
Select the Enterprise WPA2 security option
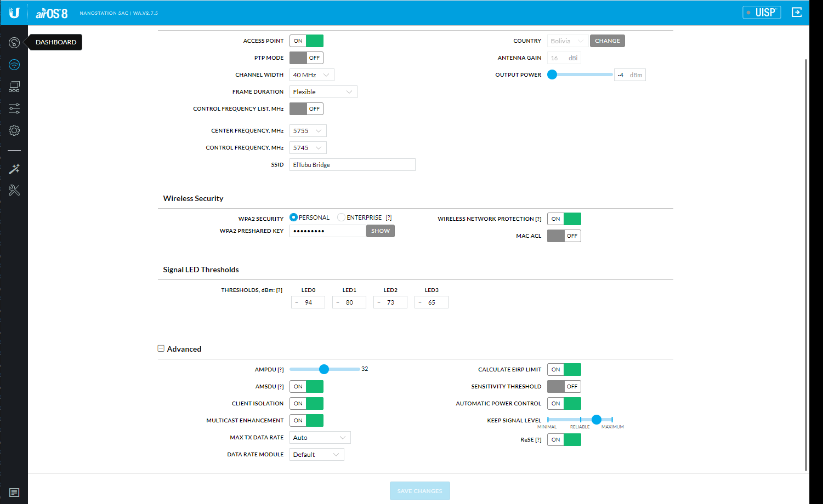pos(342,217)
